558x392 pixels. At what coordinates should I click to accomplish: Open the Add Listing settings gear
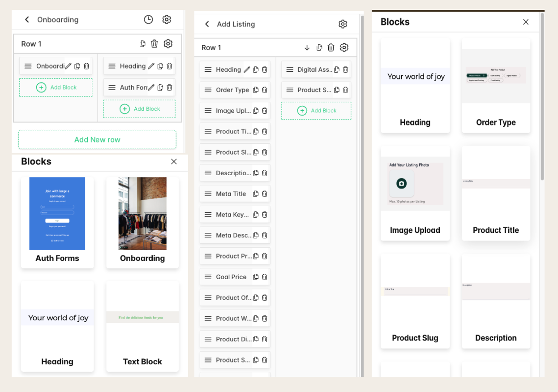click(x=343, y=24)
